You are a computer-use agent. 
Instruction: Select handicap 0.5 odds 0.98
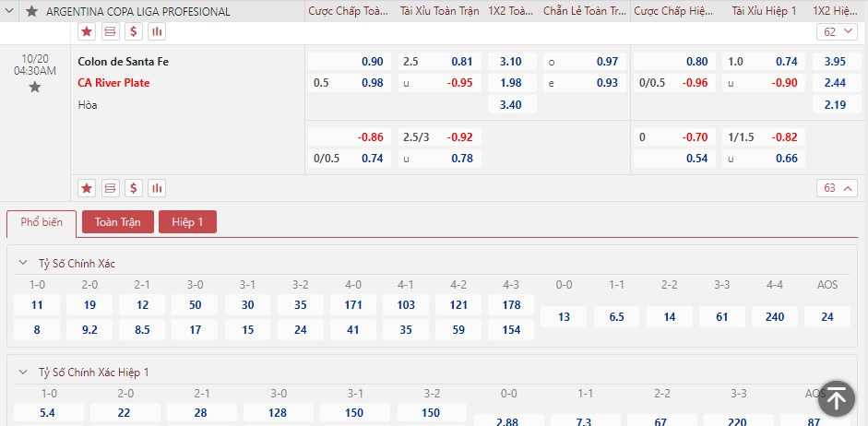pos(350,83)
